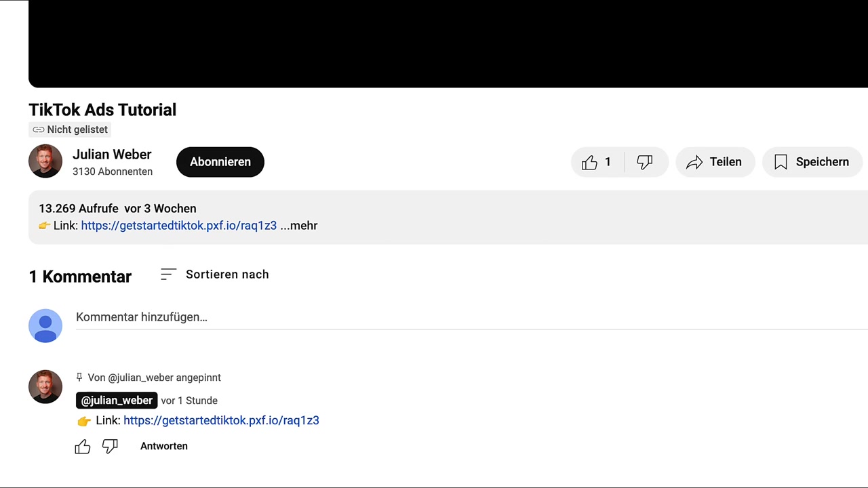Open the Julian Weber channel name link
The width and height of the screenshot is (868, 488).
[112, 155]
